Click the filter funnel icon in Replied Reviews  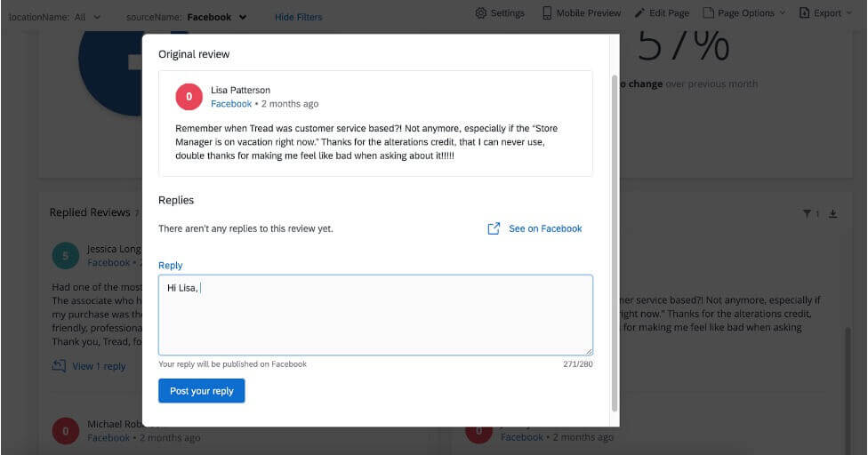coord(807,213)
